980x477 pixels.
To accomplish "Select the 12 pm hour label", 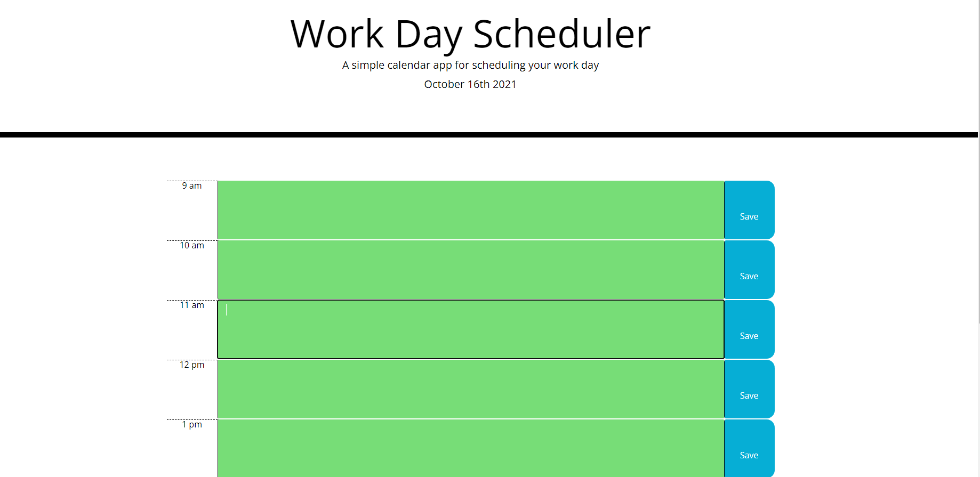I will pos(191,365).
